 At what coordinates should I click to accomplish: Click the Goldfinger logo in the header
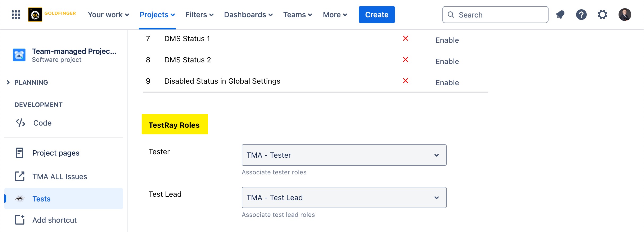coord(52,15)
